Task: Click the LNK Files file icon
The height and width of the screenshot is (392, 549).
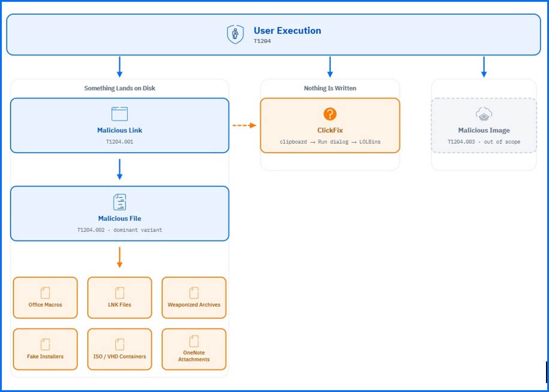Action: point(119,293)
